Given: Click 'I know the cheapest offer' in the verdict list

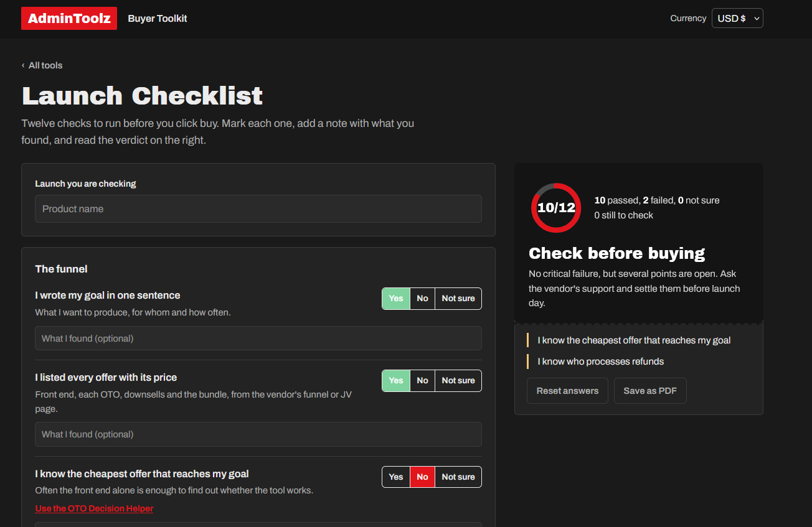Looking at the screenshot, I should [x=634, y=340].
